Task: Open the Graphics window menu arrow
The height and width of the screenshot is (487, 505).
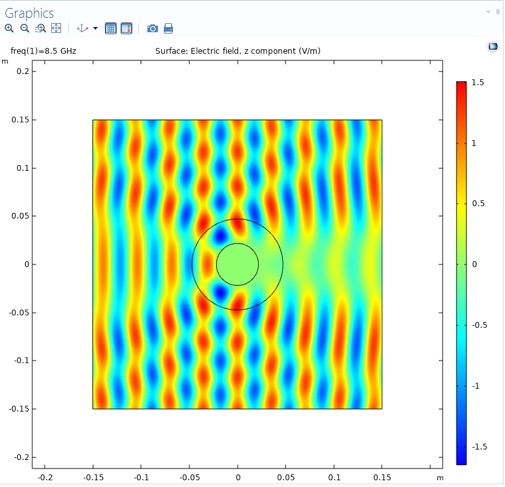Action: coord(488,12)
